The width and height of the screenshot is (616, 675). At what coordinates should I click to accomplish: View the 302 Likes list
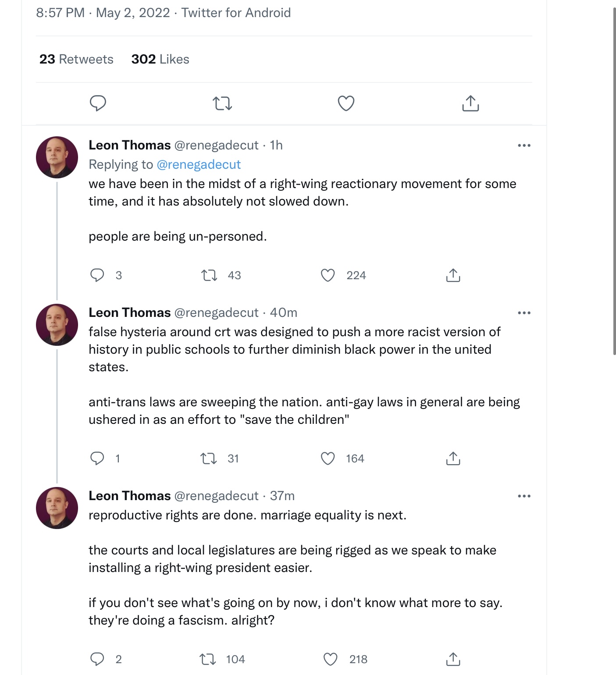[160, 59]
